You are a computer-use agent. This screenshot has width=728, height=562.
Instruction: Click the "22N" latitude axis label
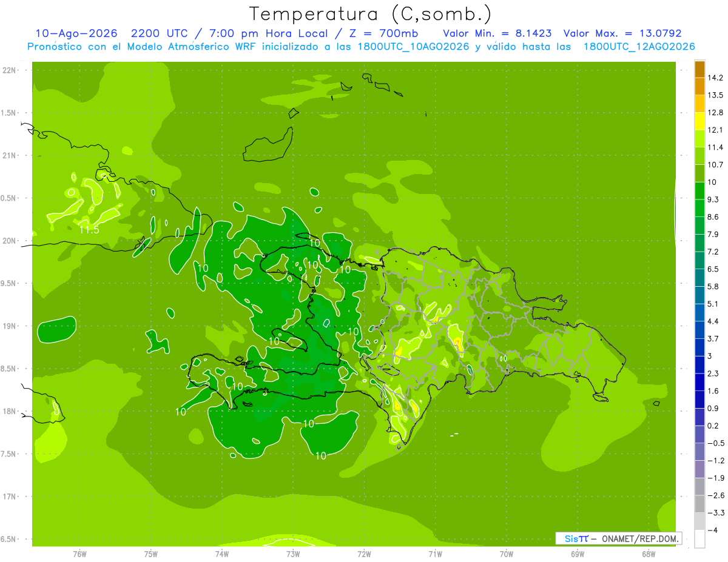(10, 70)
